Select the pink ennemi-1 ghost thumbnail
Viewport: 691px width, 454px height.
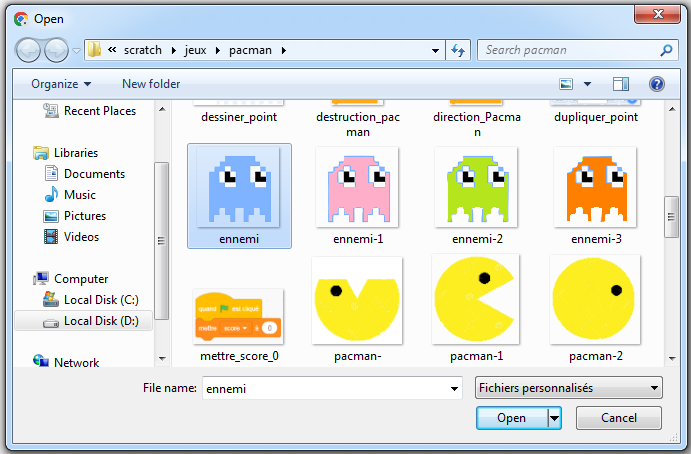tap(358, 188)
